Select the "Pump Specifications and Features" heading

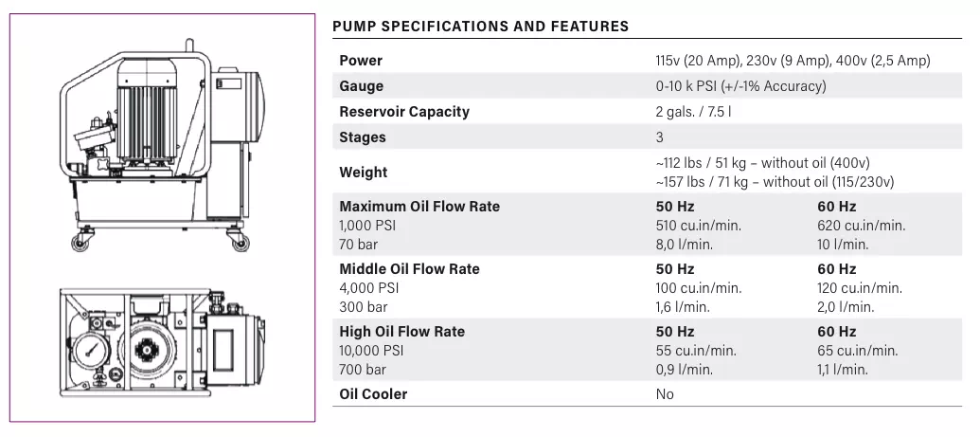[x=480, y=27]
